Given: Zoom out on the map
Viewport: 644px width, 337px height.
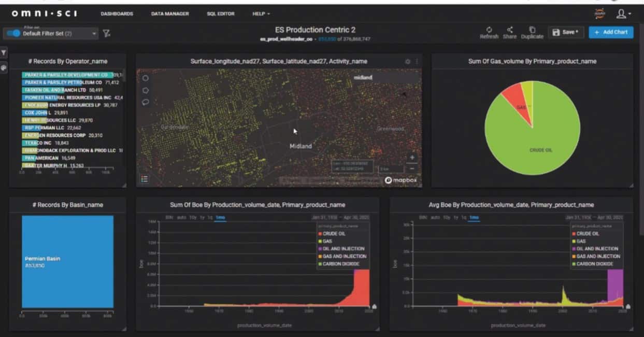Looking at the screenshot, I should pos(412,168).
